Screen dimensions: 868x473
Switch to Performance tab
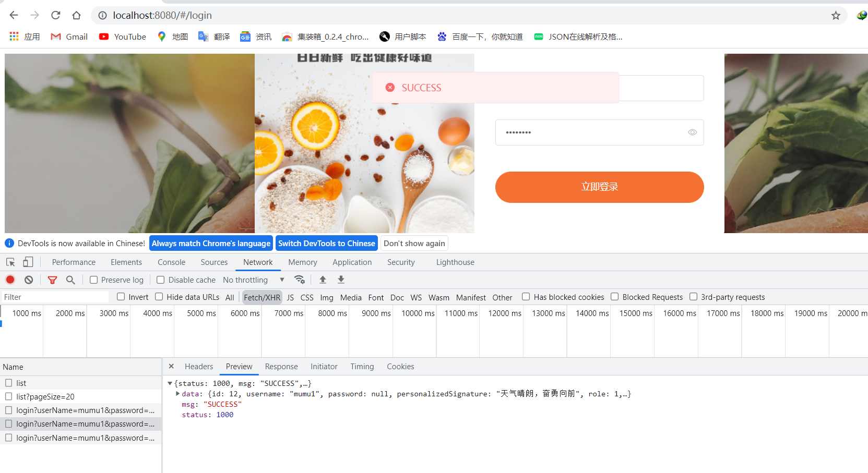[x=74, y=262]
